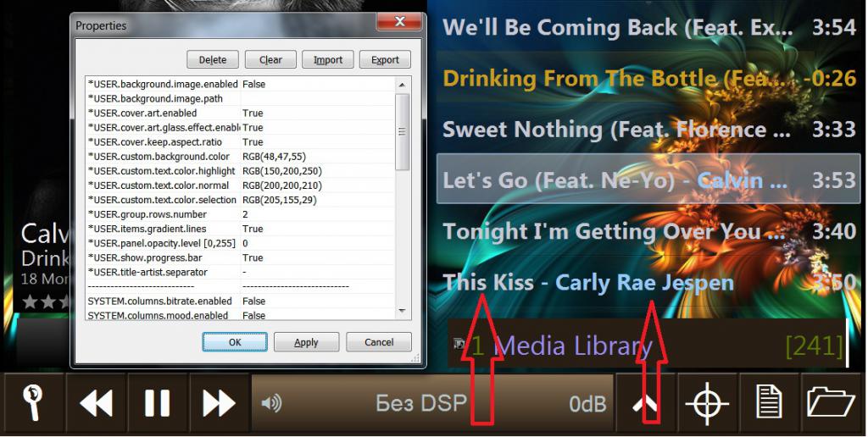The image size is (868, 437).
Task: Select playing track Drinking From The Bottle
Action: click(x=649, y=78)
